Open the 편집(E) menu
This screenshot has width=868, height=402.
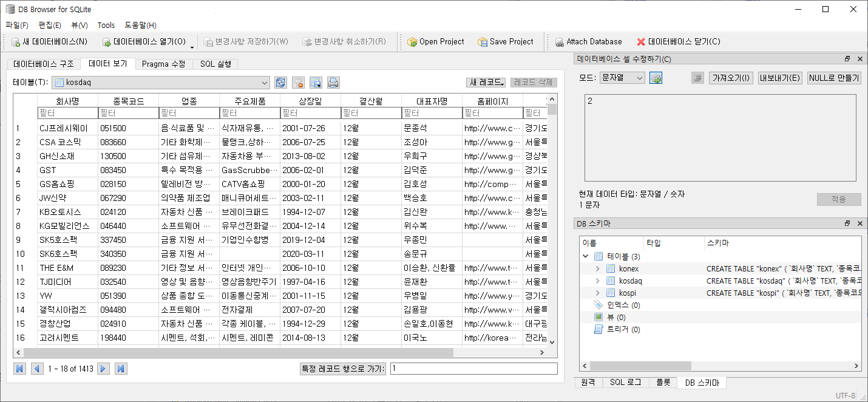[50, 25]
